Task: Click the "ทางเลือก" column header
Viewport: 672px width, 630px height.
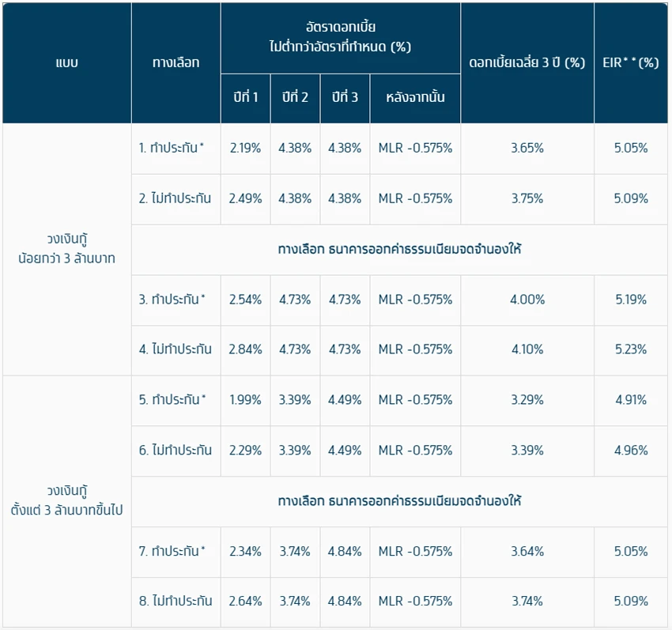Action: tap(176, 63)
